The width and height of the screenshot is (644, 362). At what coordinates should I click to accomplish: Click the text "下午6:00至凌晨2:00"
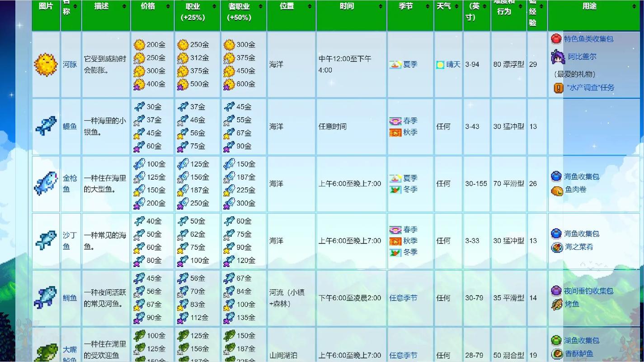pyautogui.click(x=350, y=298)
